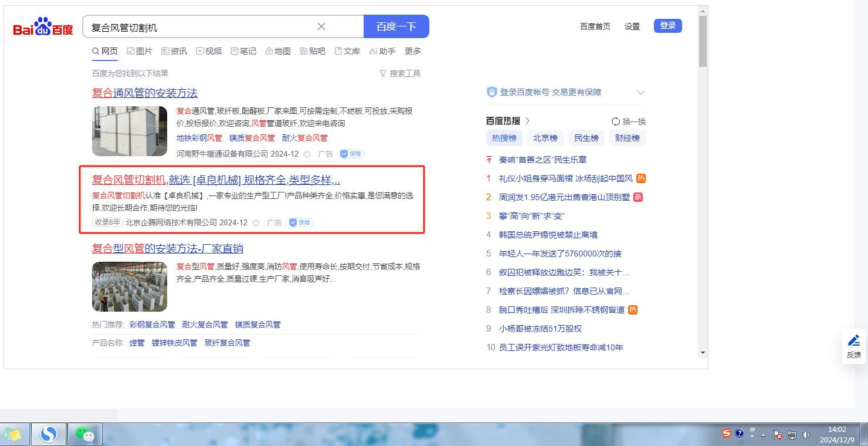Viewport: 868px width, 446px height.
Task: Open the 反馈 feedback pencil button
Action: click(854, 346)
